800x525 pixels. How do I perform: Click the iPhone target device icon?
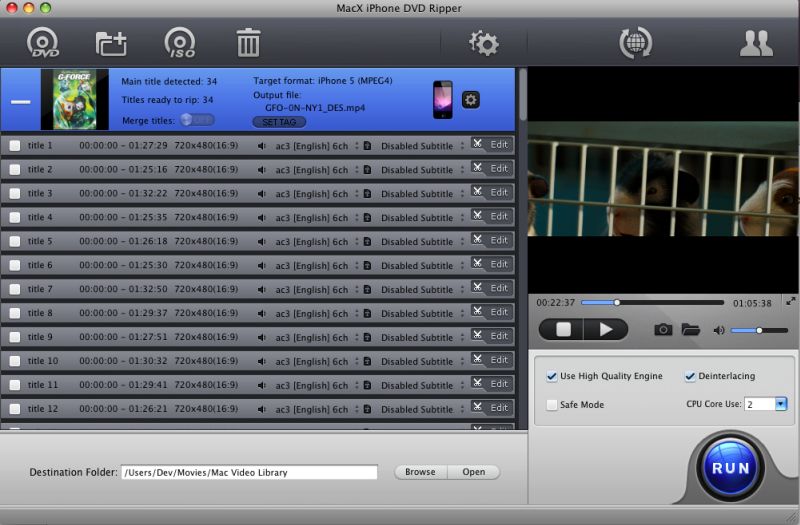pos(442,99)
